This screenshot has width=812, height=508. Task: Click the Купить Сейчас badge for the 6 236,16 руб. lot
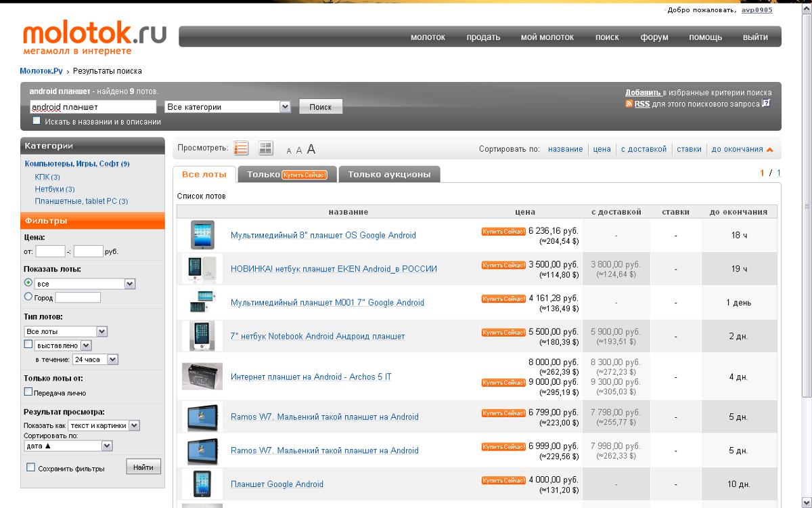(503, 231)
